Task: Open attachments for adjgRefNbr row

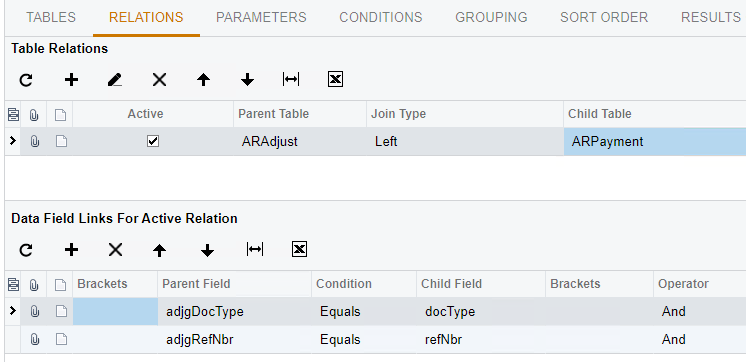Action: tap(34, 339)
